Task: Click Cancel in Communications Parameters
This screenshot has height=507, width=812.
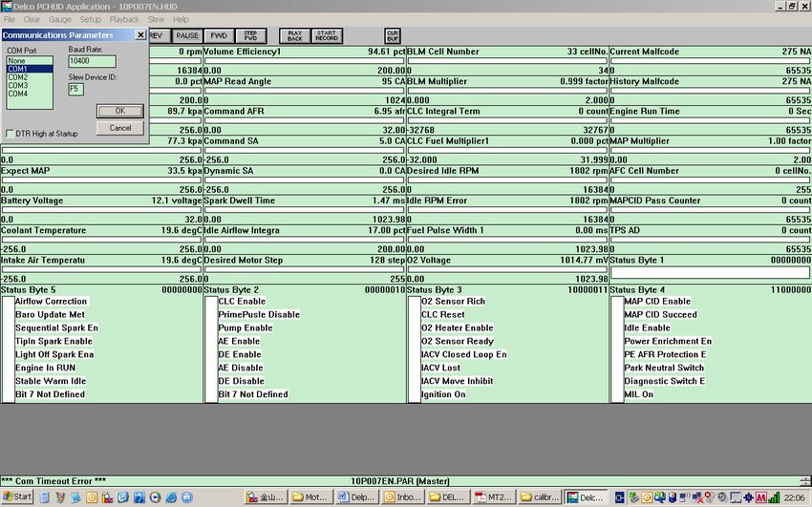Action: point(120,128)
